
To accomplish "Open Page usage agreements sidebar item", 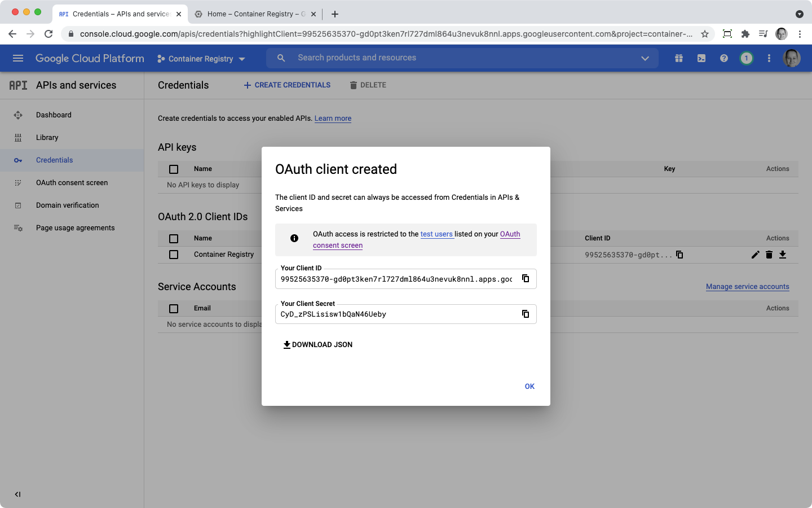I will point(72,228).
